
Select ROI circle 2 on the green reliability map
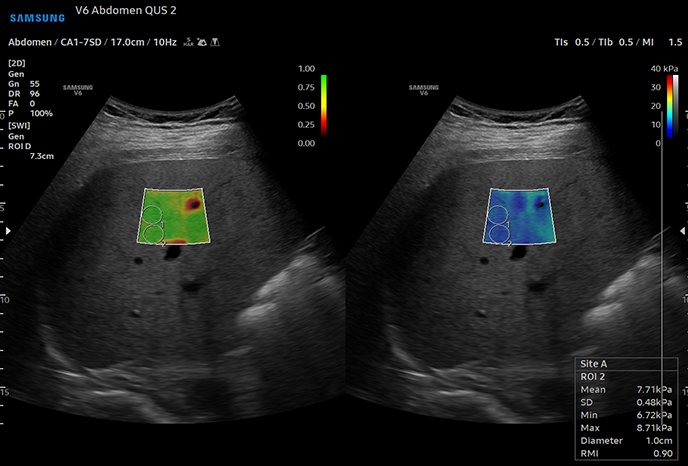tap(153, 233)
